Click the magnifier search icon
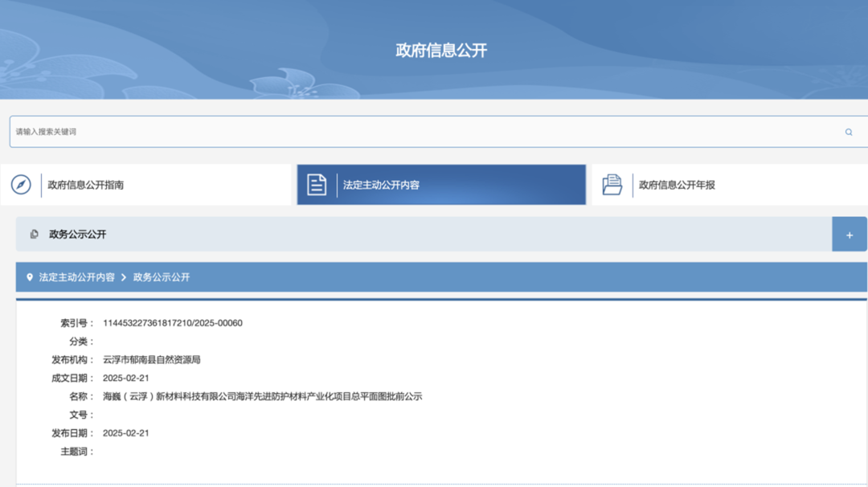868x487 pixels. pyautogui.click(x=848, y=133)
